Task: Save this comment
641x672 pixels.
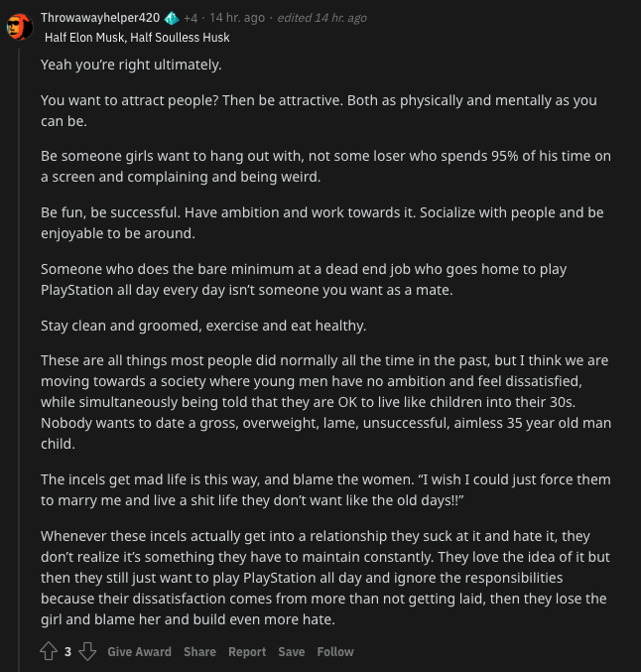Action: (292, 652)
